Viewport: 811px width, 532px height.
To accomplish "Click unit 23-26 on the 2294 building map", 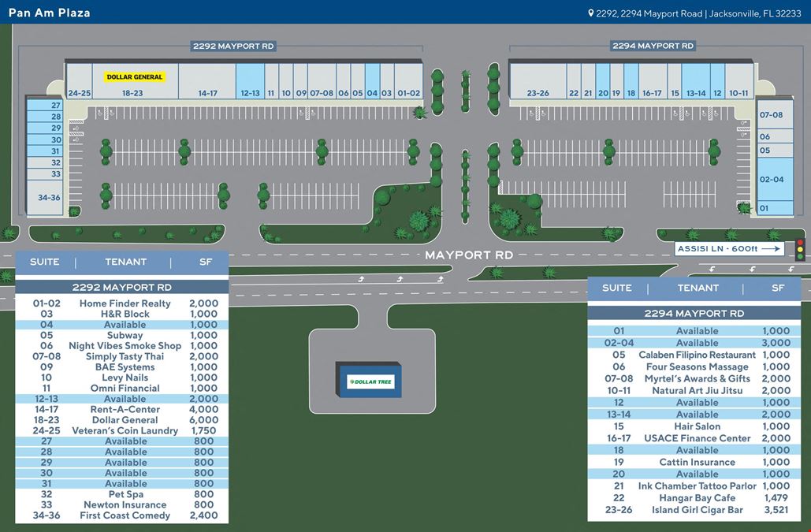I will tap(538, 80).
